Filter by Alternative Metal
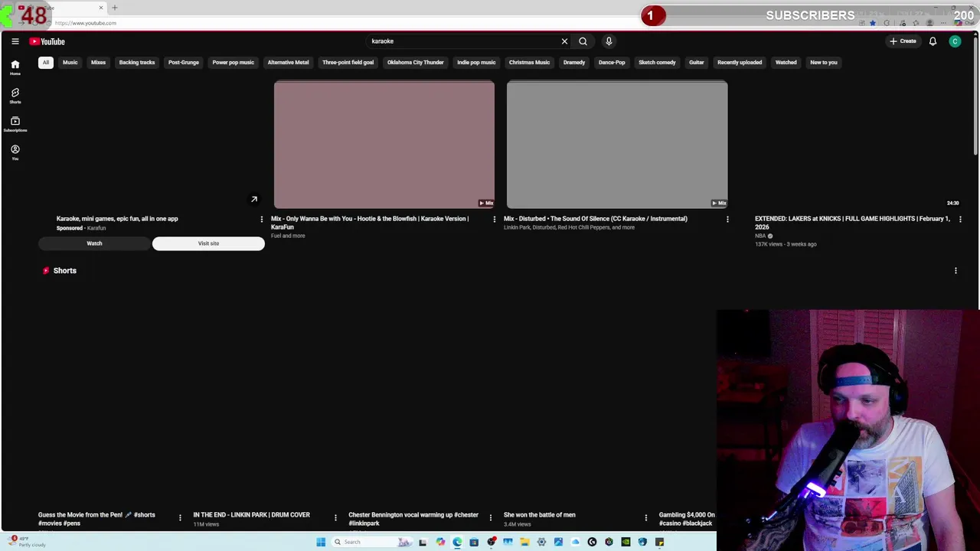Viewport: 980px width, 551px height. coord(288,63)
